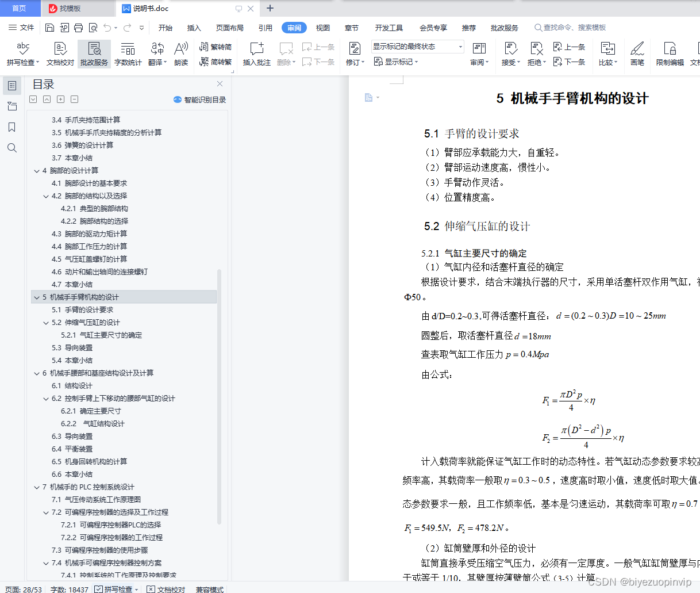Jump to 5.3 导向装置 in outline

pos(72,348)
